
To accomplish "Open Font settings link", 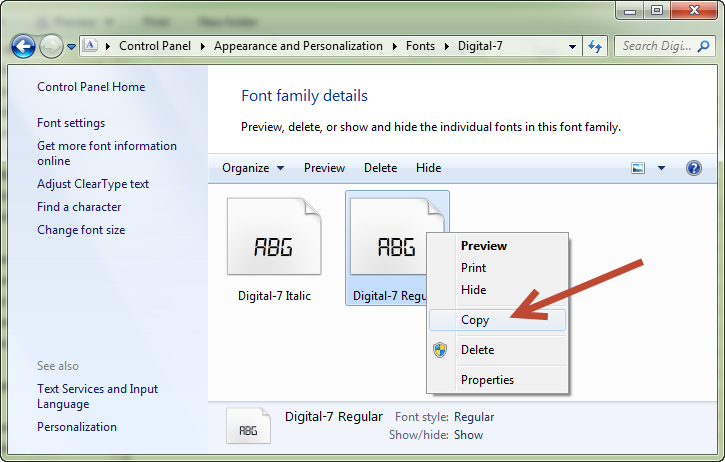I will point(71,123).
